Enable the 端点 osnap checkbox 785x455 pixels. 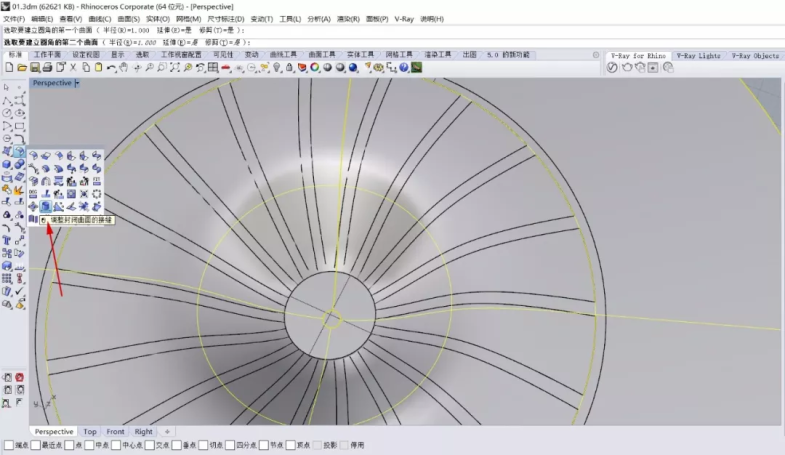click(x=8, y=445)
